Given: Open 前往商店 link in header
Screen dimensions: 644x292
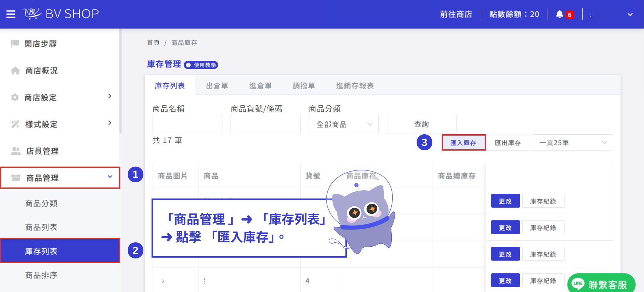Looking at the screenshot, I should 456,14.
